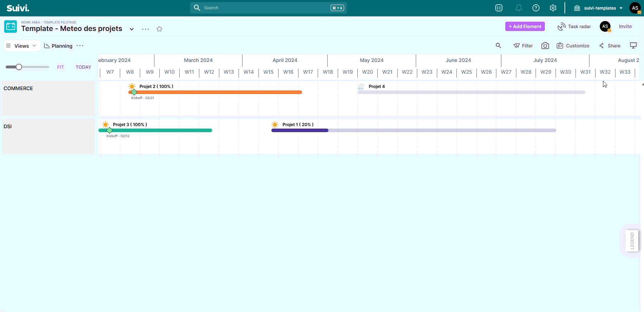Screen dimensions: 644x312
Task: Select the Planning view tab
Action: [x=58, y=46]
